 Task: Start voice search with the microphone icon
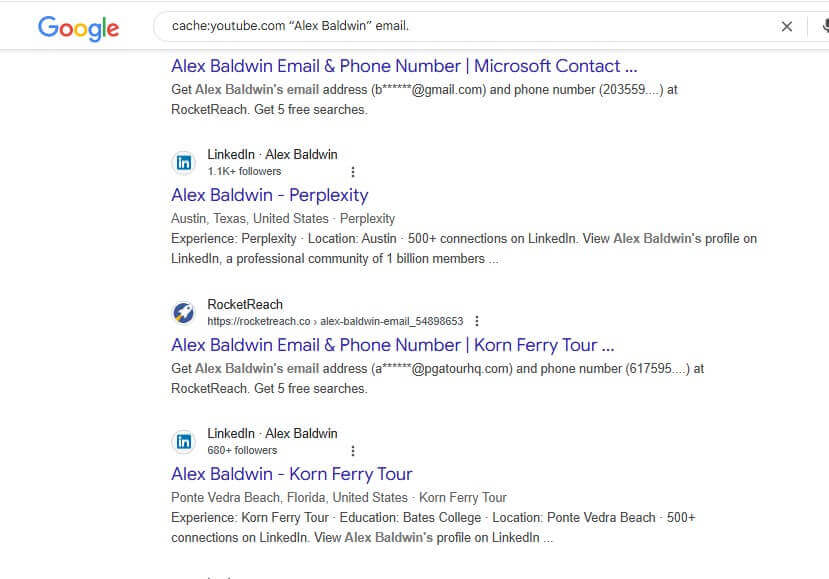coord(825,26)
